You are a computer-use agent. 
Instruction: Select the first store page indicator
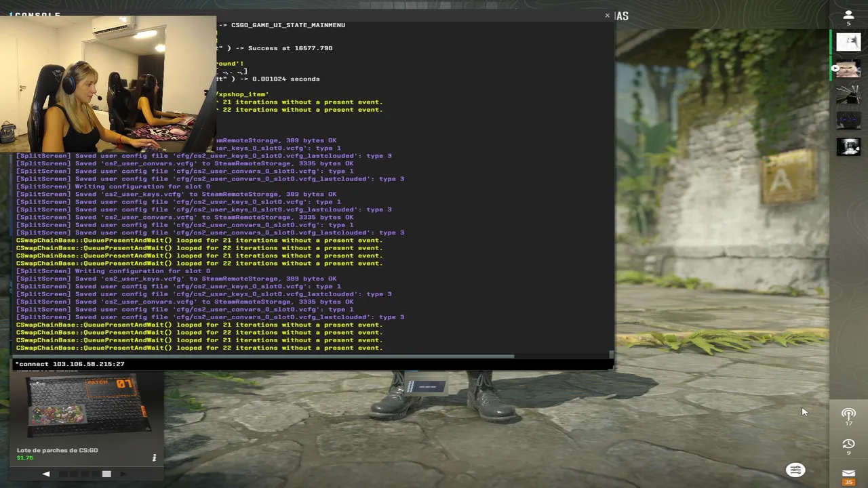(x=64, y=474)
